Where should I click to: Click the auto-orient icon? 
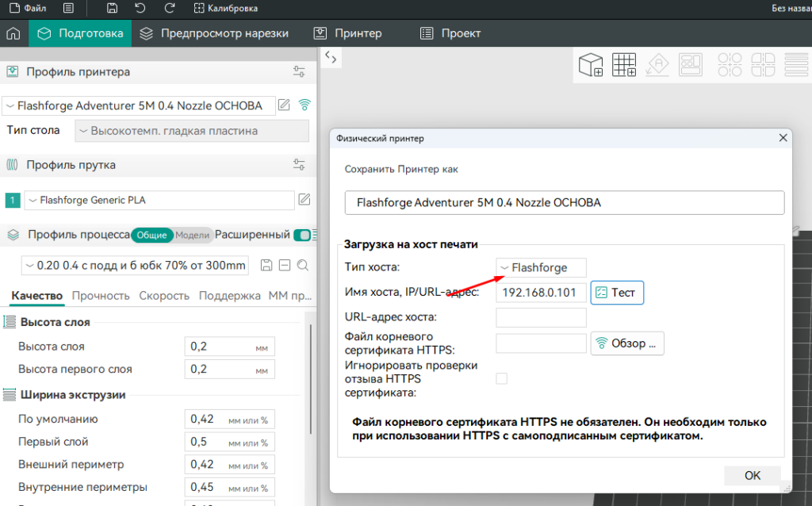tap(657, 65)
